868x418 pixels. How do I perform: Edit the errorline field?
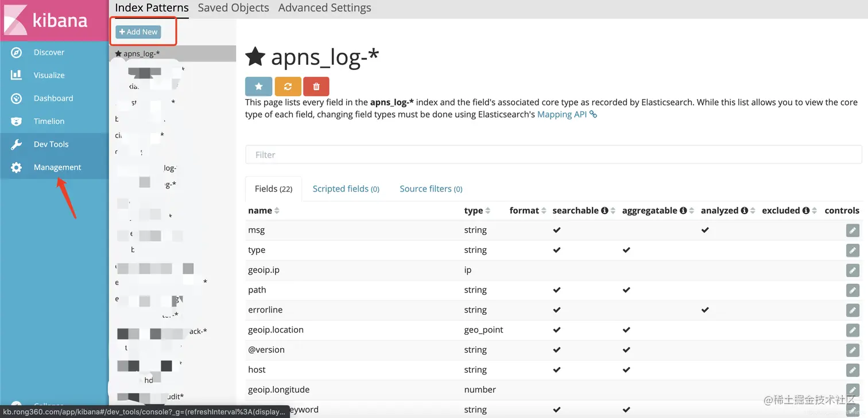click(x=852, y=310)
